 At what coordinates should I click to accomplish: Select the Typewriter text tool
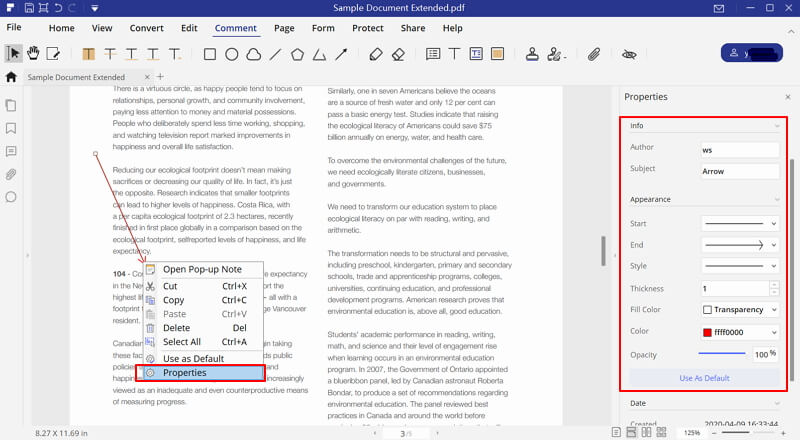pos(454,54)
